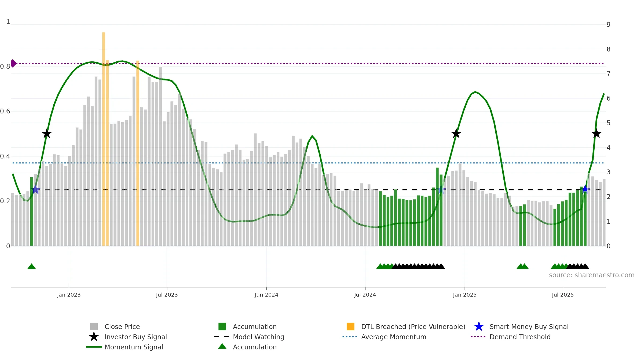Click the source: sharemaestro.com text
Image resolution: width=644 pixels, height=362 pixels.
click(592, 275)
